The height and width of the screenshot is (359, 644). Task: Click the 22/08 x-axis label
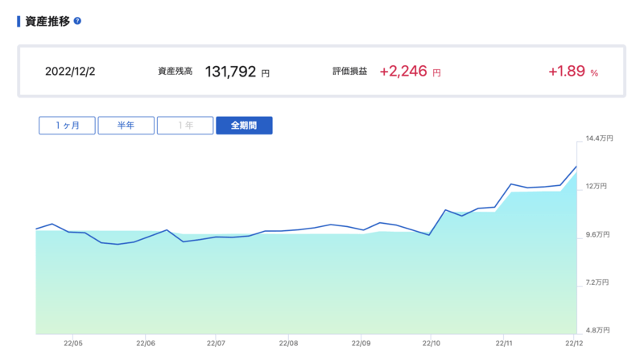288,344
